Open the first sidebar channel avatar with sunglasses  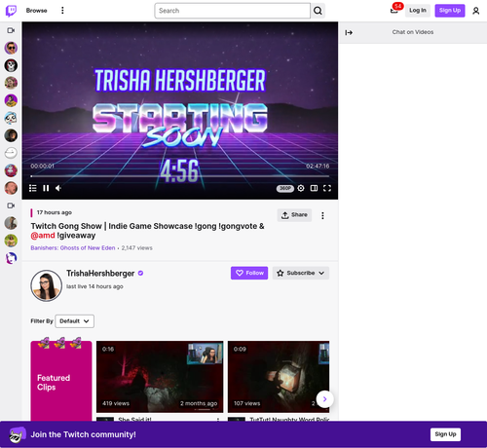tap(11, 48)
